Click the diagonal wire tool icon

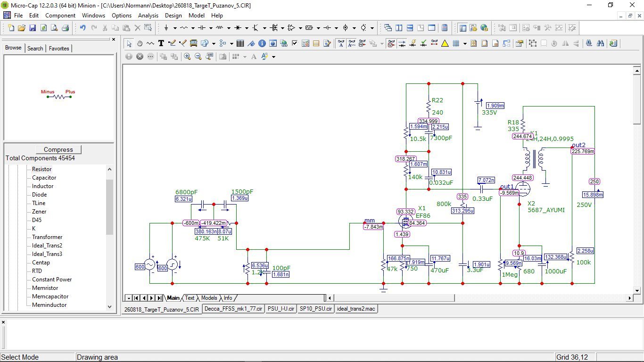pos(182,43)
